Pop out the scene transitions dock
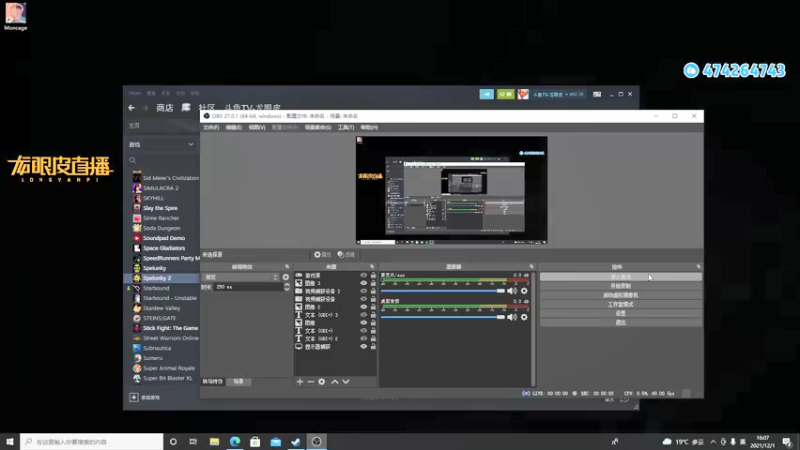The height and width of the screenshot is (450, 800). click(x=287, y=267)
